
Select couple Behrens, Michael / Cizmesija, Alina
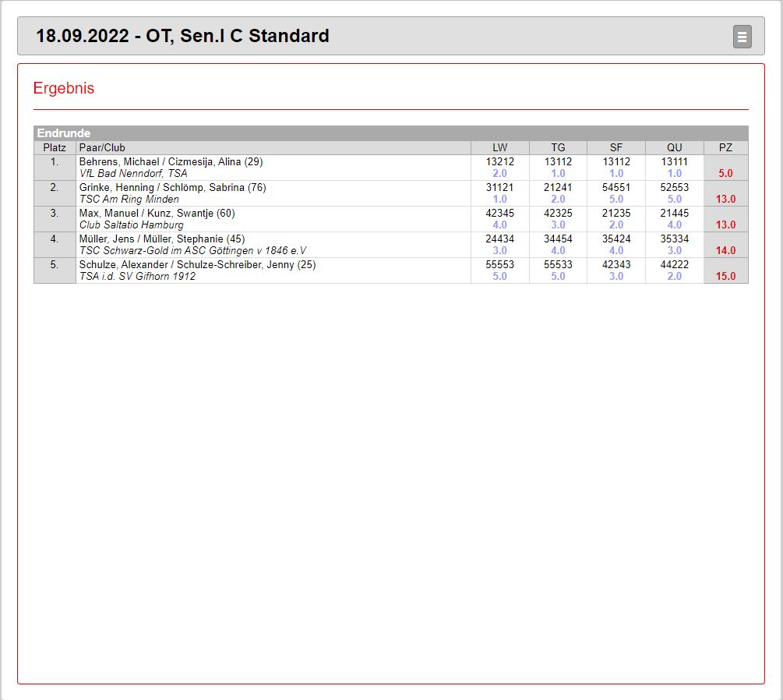tap(171, 161)
